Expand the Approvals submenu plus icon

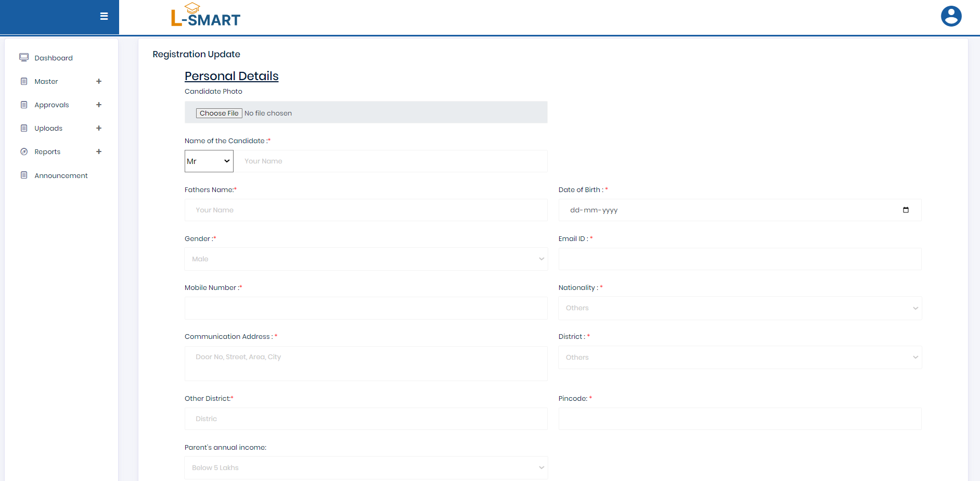click(99, 105)
